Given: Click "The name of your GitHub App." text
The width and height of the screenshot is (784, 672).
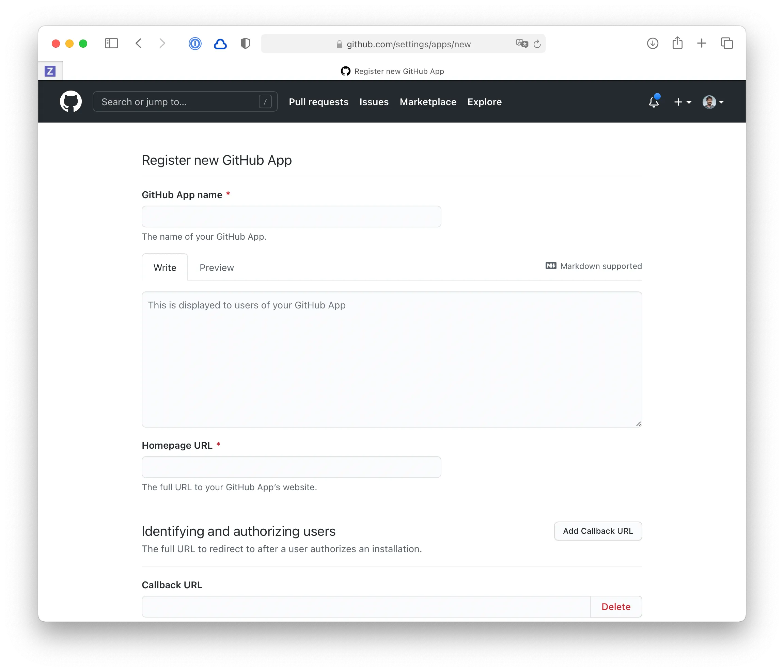Looking at the screenshot, I should pyautogui.click(x=204, y=236).
